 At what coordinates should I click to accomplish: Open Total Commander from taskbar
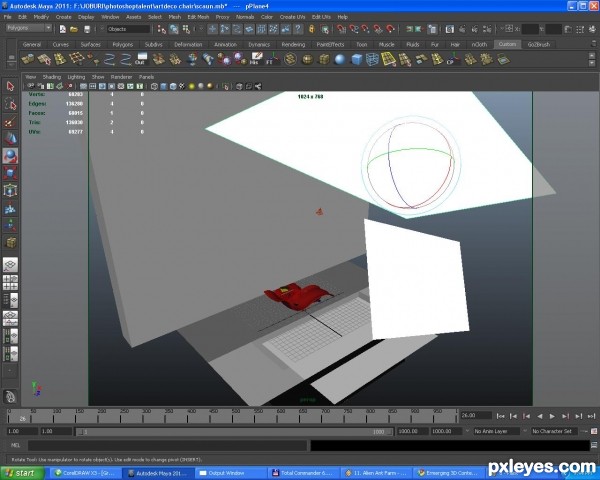(303, 473)
